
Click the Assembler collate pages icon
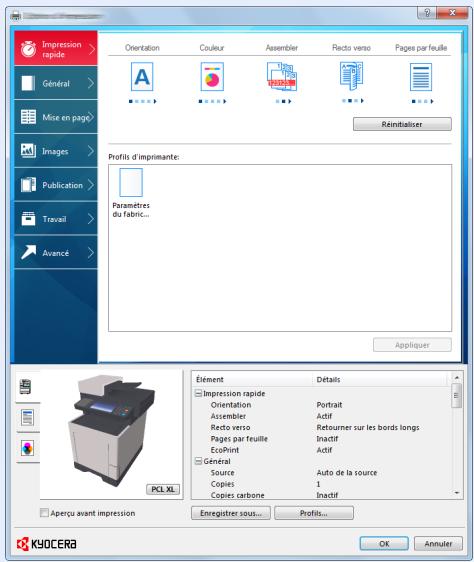281,77
